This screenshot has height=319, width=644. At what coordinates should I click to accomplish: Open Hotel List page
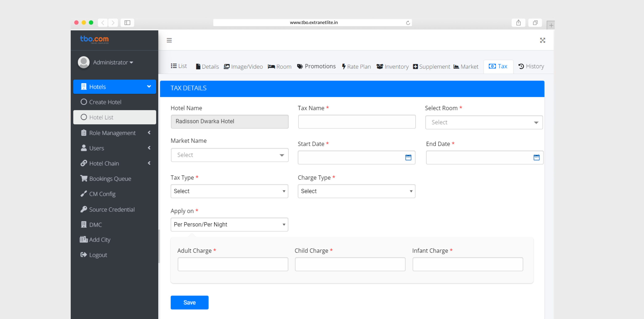pos(114,117)
